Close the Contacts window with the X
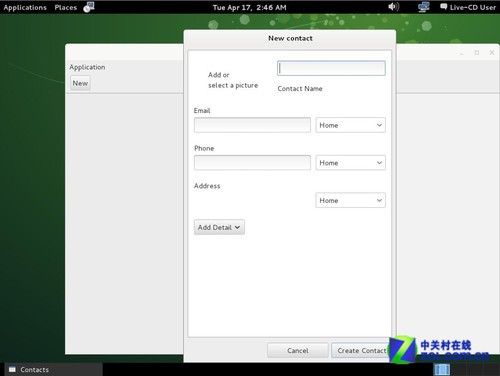500x376 pixels. 492,53
